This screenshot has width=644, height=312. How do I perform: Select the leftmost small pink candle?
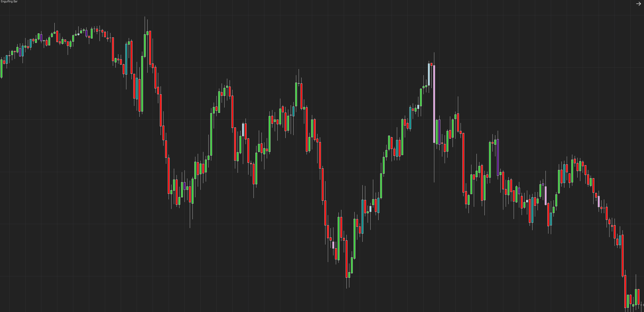coord(333,245)
